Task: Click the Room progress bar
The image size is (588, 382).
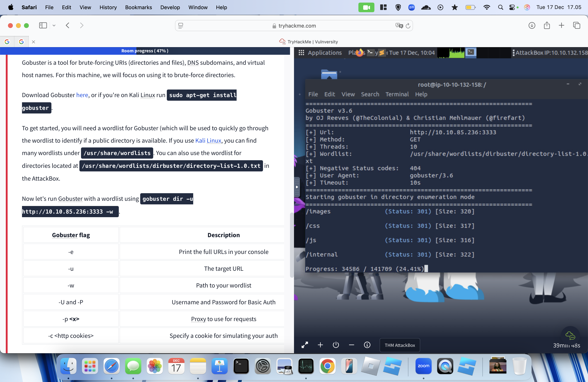Action: point(145,51)
